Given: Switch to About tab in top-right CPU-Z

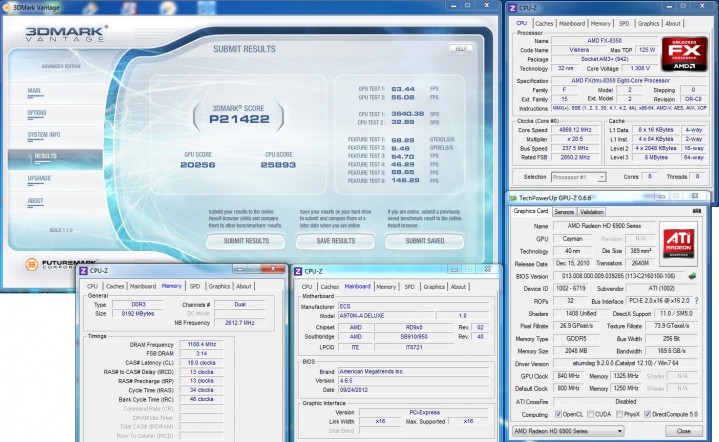Looking at the screenshot, I should [x=673, y=23].
